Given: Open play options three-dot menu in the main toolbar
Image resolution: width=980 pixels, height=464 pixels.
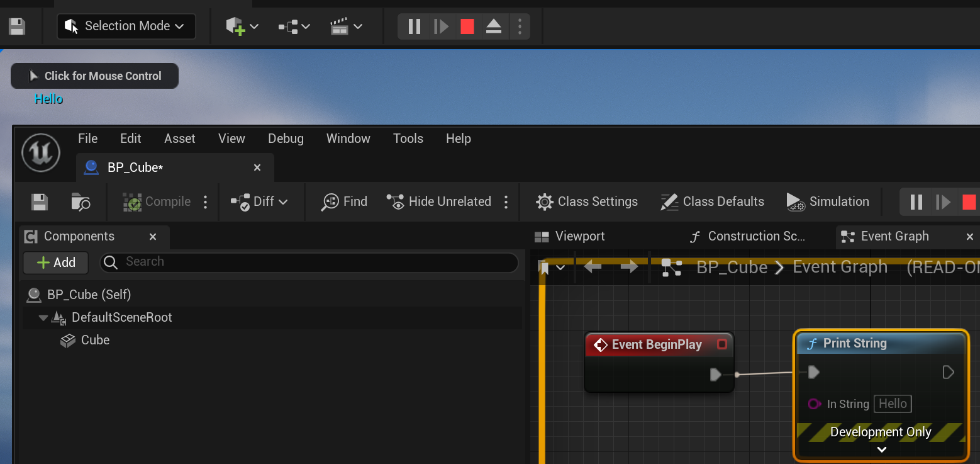Looking at the screenshot, I should [x=520, y=26].
